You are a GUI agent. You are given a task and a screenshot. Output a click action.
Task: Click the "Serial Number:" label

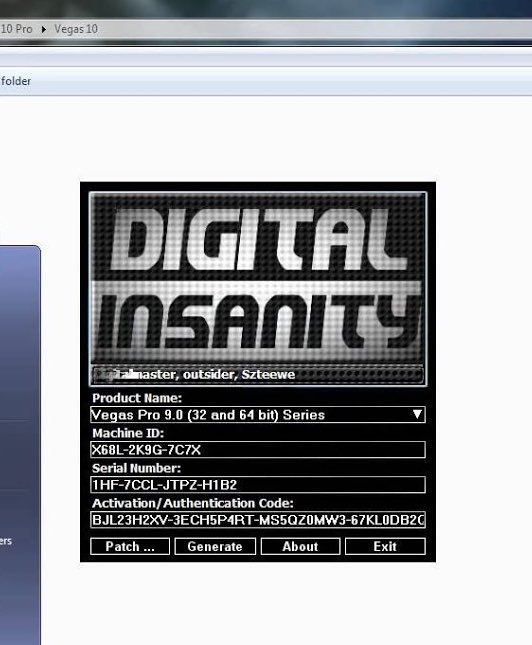point(137,468)
